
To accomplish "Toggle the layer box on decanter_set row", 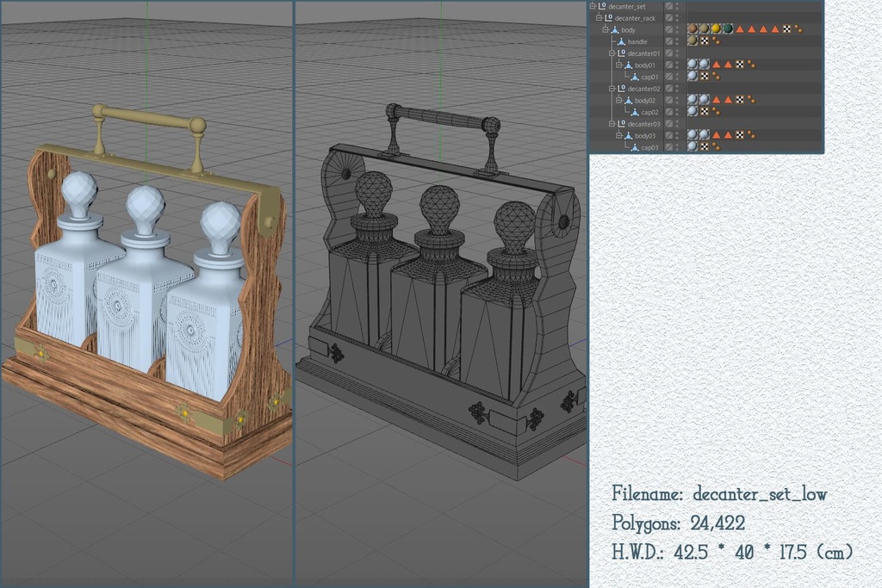I will (668, 6).
